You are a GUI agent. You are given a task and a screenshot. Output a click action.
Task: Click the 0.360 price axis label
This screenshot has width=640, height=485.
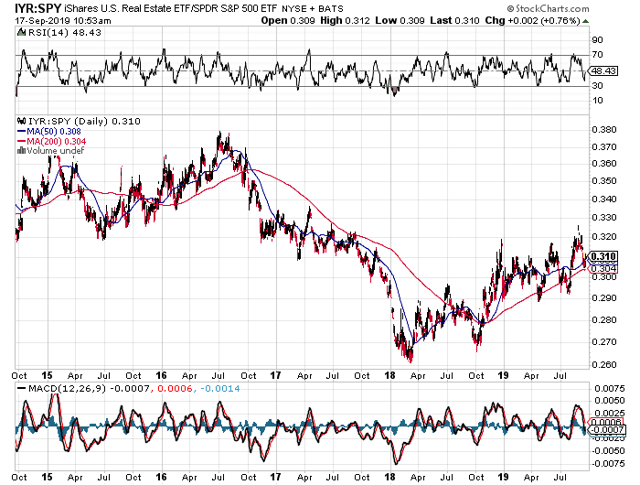pos(604,164)
